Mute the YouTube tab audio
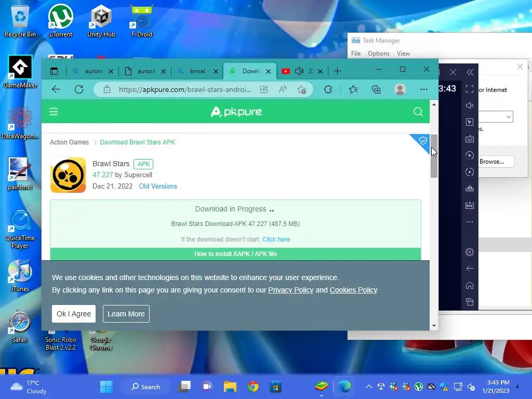The height and width of the screenshot is (399, 532). point(299,71)
